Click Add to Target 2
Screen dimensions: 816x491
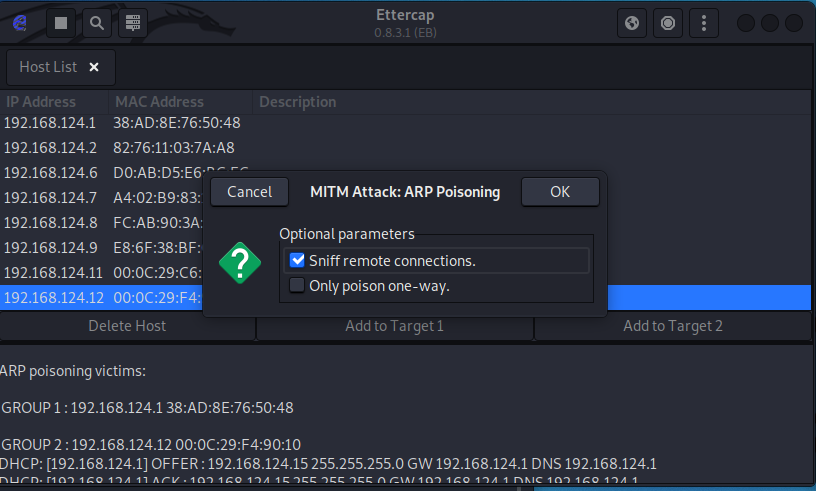click(672, 326)
